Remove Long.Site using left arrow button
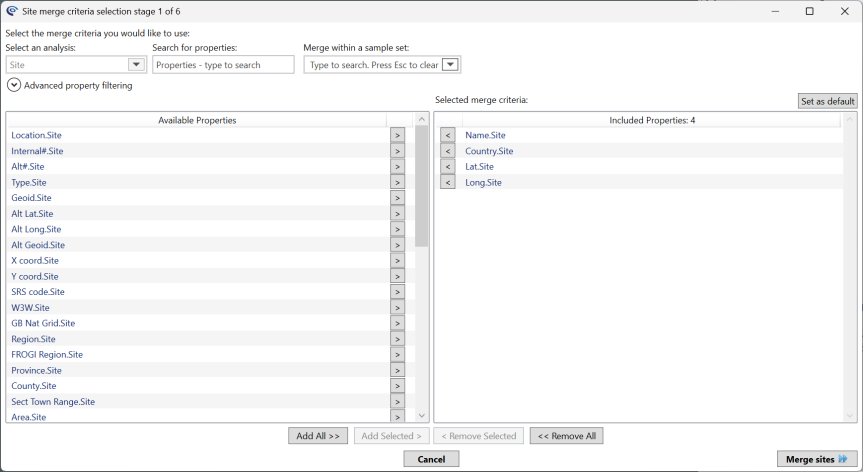 pos(448,182)
